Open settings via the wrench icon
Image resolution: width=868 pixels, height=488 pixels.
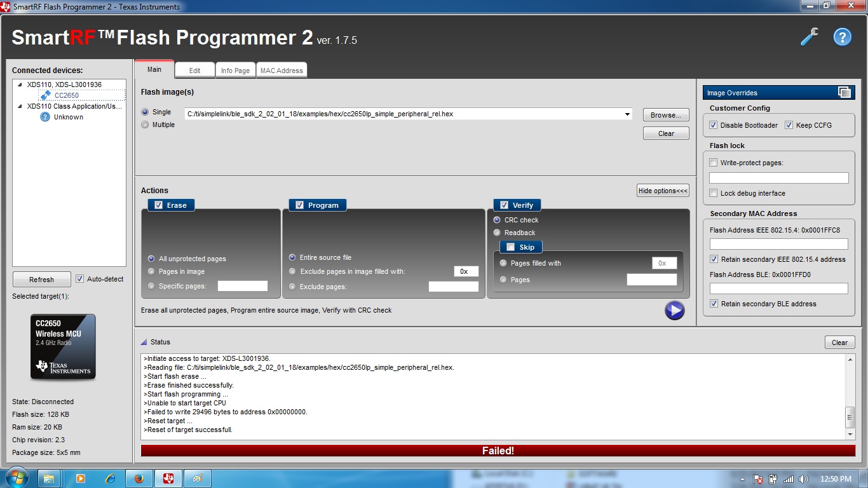809,37
